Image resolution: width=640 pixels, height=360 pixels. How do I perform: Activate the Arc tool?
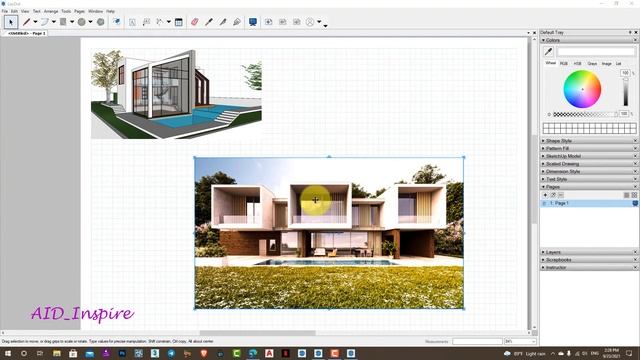[x=44, y=22]
